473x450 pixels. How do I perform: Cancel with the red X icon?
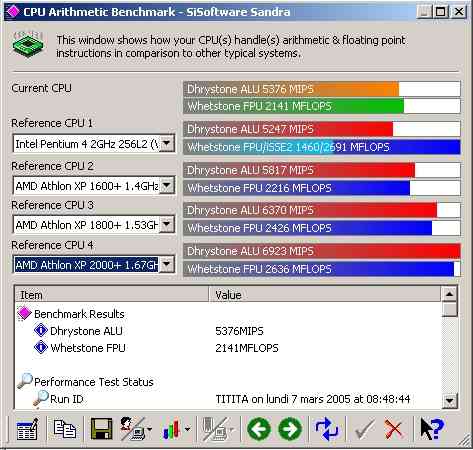pos(394,429)
